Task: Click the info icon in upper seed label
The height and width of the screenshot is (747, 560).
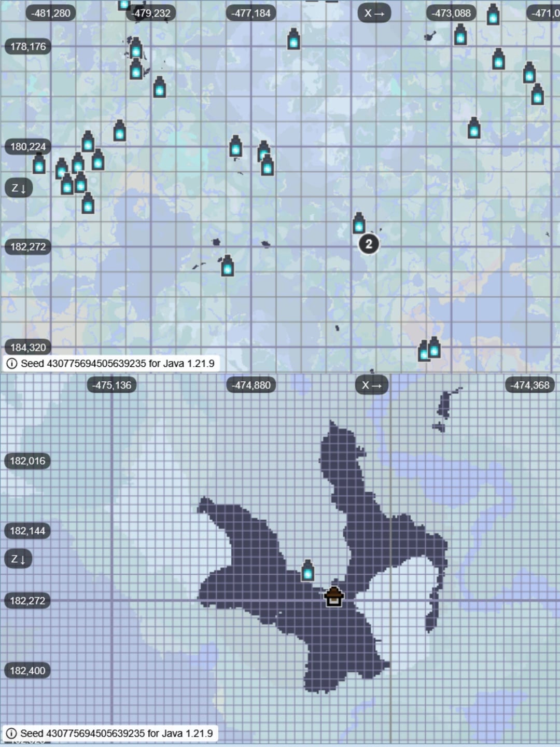Action: point(11,364)
